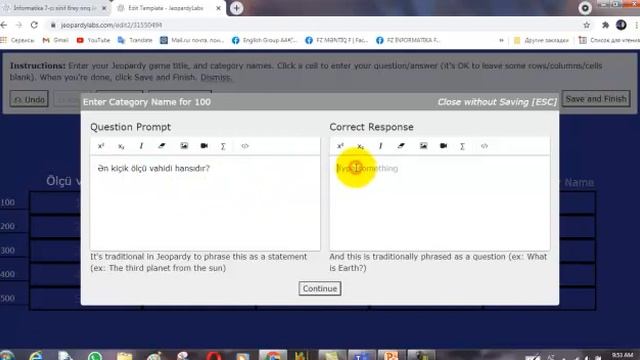Screen dimensions: 640x360
Task: Select eraser in Correct Response toolbar
Action: [401, 146]
